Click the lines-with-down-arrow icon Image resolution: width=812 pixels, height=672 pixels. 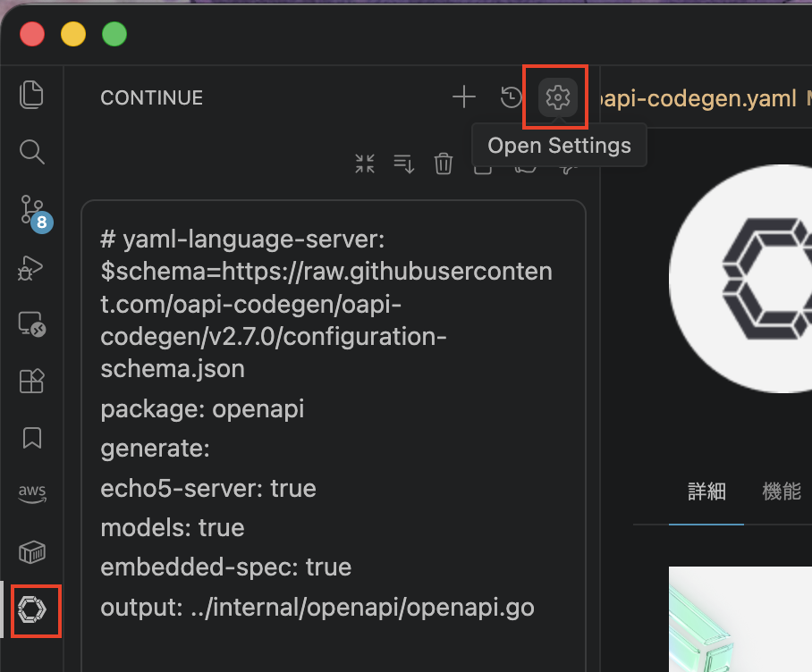click(404, 164)
